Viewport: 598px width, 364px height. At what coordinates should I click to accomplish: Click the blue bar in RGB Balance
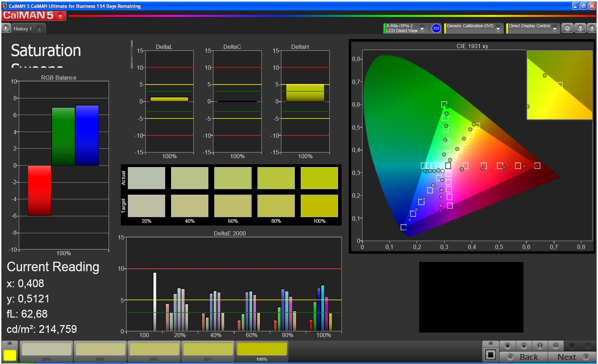click(87, 135)
